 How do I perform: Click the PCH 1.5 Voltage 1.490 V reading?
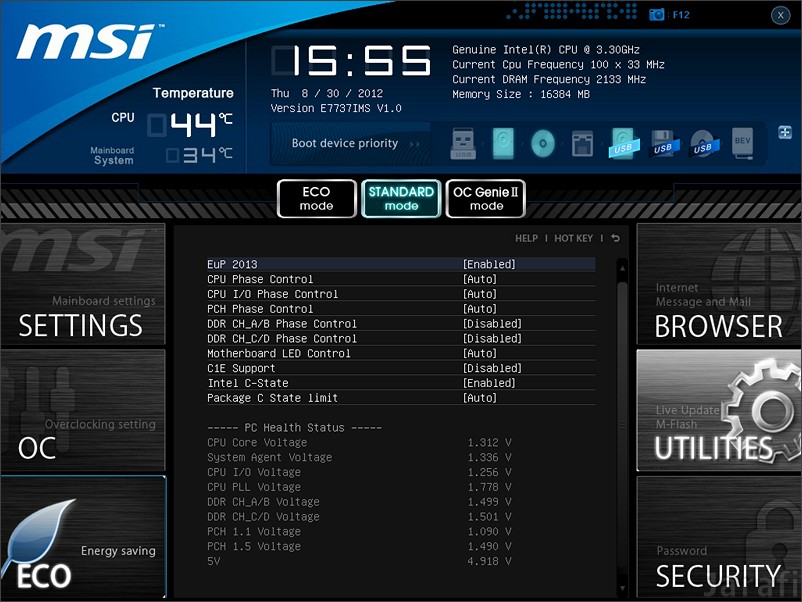[489, 546]
